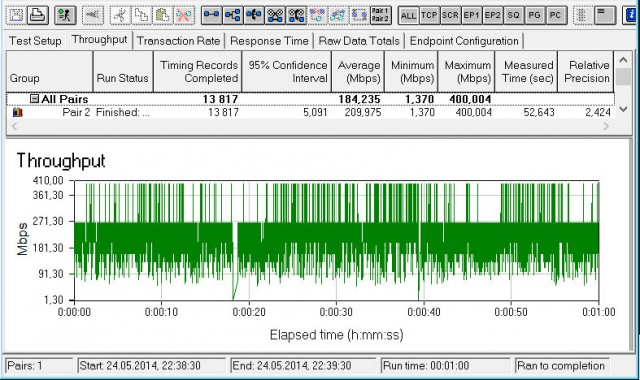This screenshot has width=640, height=380.
Task: Click the fifth blue pair-type icon
Action: [296, 16]
